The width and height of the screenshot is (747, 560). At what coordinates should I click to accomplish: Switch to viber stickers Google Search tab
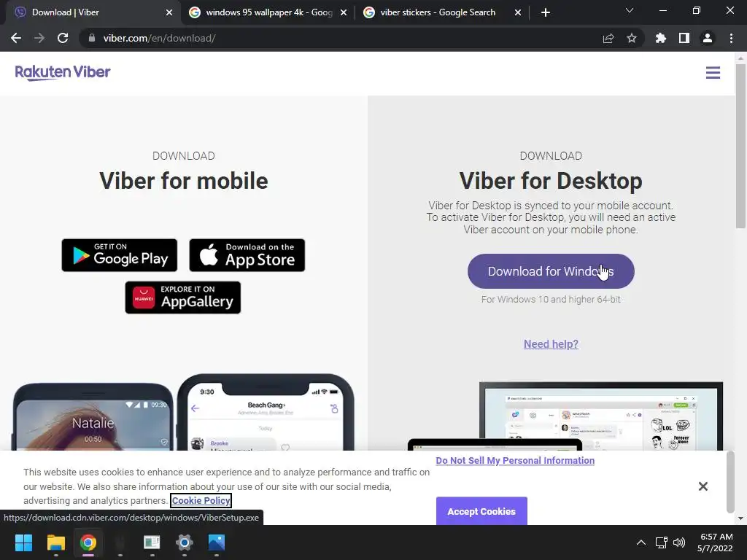(442, 12)
